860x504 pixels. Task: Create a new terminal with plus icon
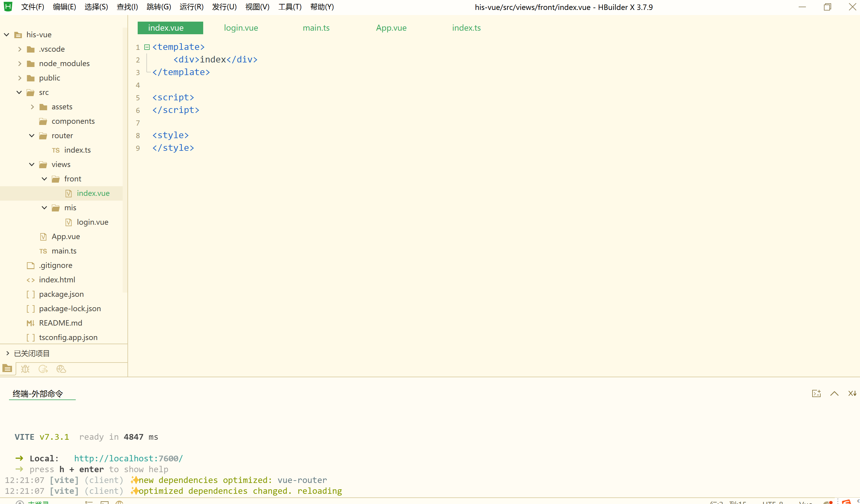pos(816,393)
